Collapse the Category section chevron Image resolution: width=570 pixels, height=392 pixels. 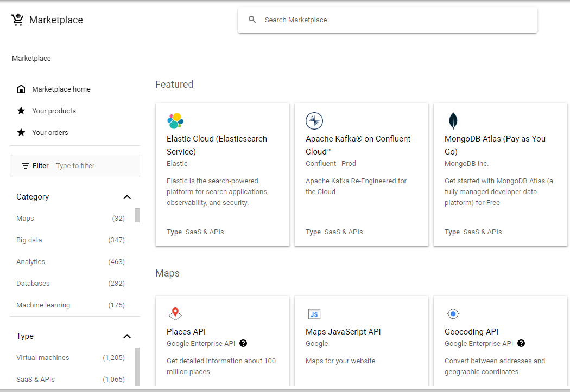[x=127, y=197]
